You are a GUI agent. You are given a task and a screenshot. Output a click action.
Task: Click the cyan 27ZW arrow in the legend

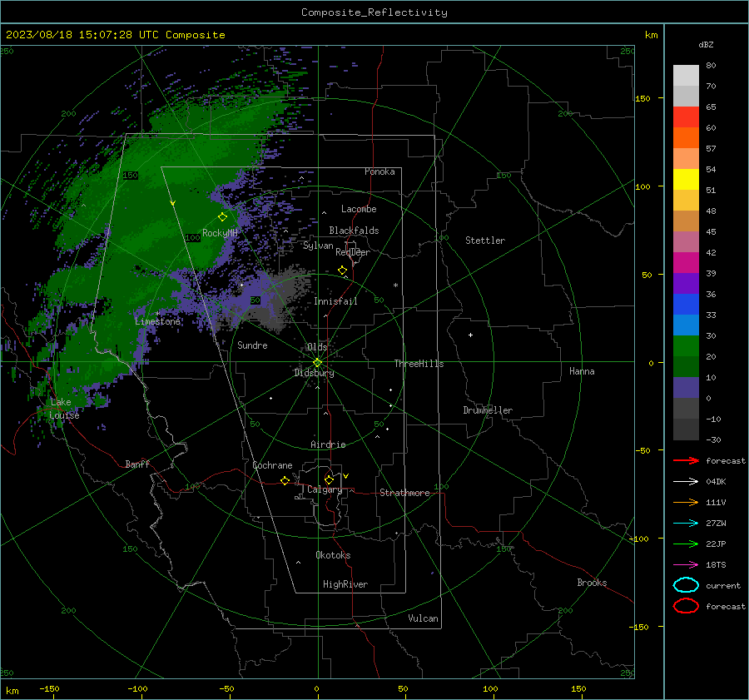coord(686,524)
